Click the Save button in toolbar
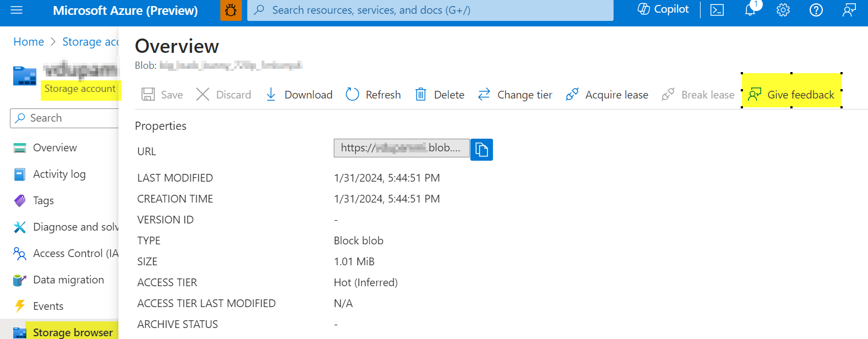This screenshot has height=339, width=868. (x=162, y=95)
